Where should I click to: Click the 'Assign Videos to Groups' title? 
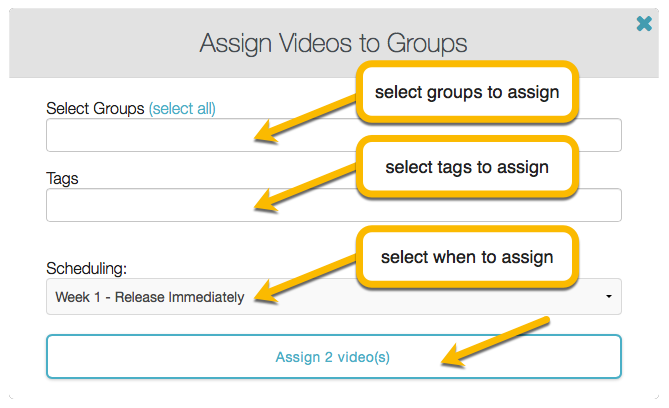tap(334, 43)
